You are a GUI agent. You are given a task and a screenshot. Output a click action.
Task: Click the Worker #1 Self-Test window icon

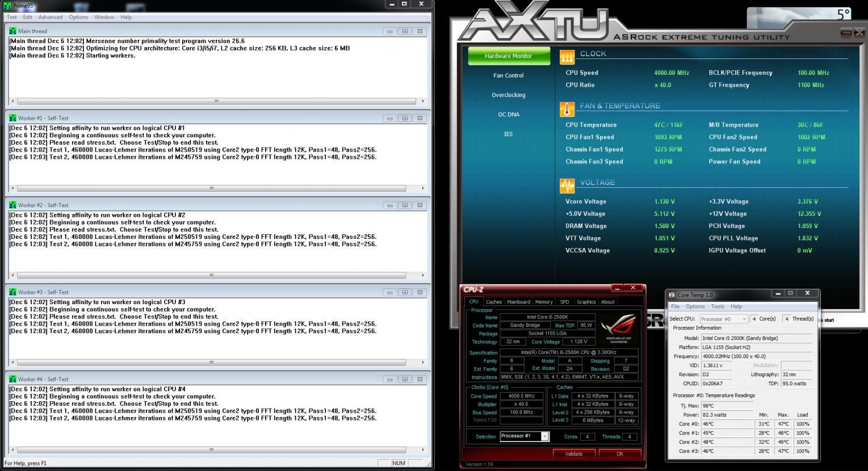point(12,118)
